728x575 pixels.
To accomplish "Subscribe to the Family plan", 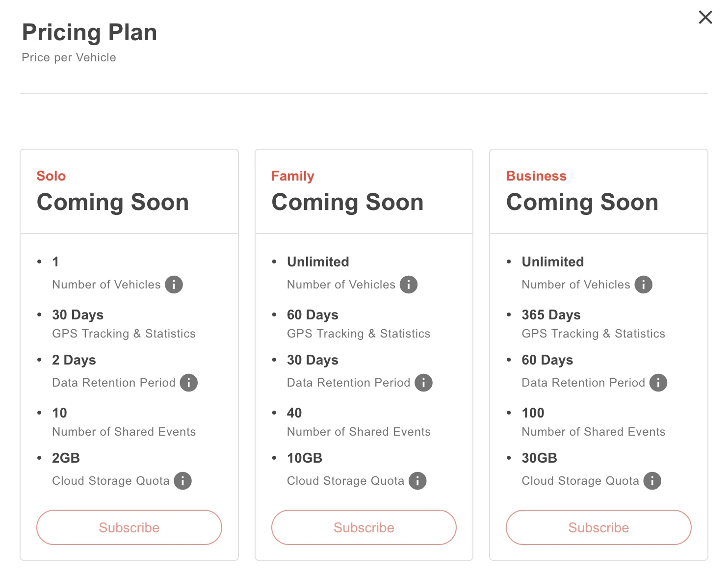I will [364, 527].
